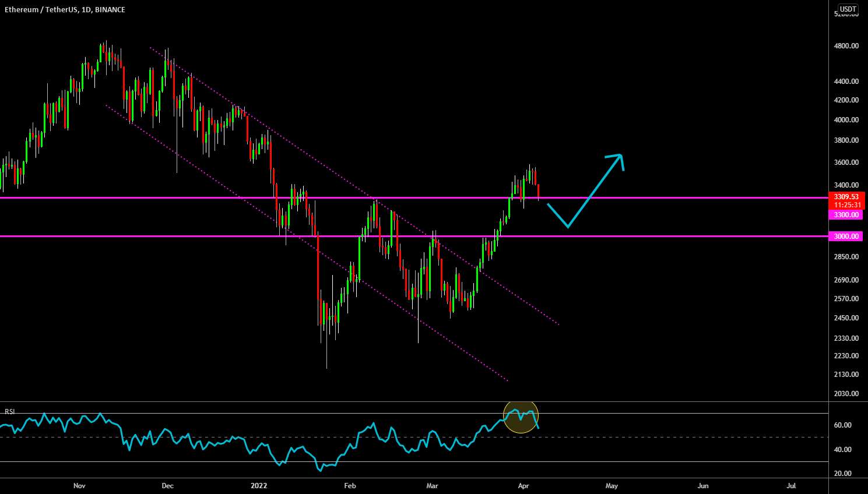Image resolution: width=868 pixels, height=494 pixels.
Task: Click the Jul date label
Action: click(792, 486)
